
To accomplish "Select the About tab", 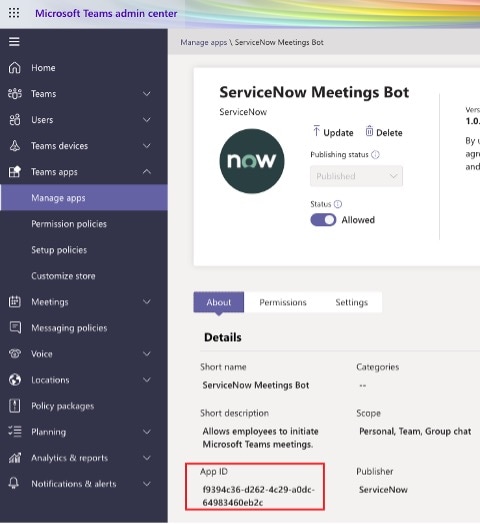I will click(x=219, y=302).
